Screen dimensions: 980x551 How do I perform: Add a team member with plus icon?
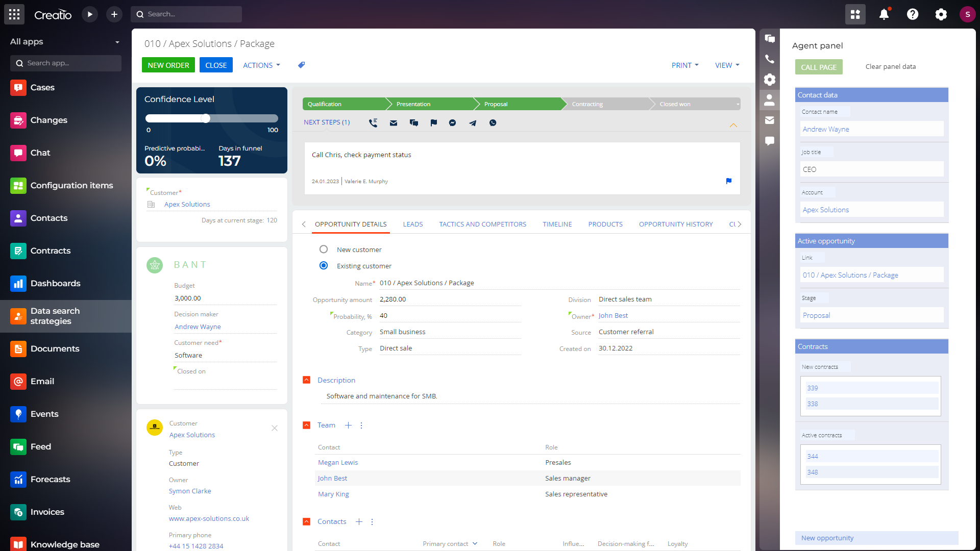pos(348,425)
